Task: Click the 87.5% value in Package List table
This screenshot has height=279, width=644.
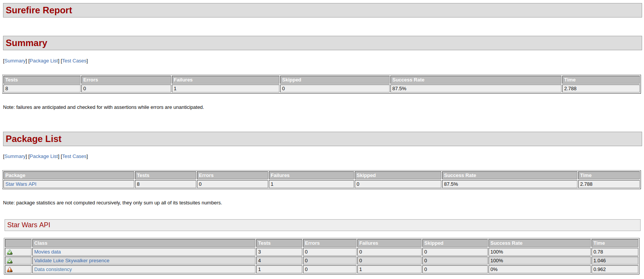Action: tap(451, 184)
